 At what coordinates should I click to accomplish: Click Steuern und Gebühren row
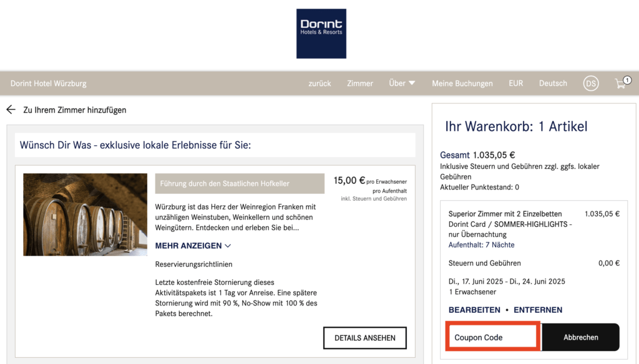click(534, 263)
